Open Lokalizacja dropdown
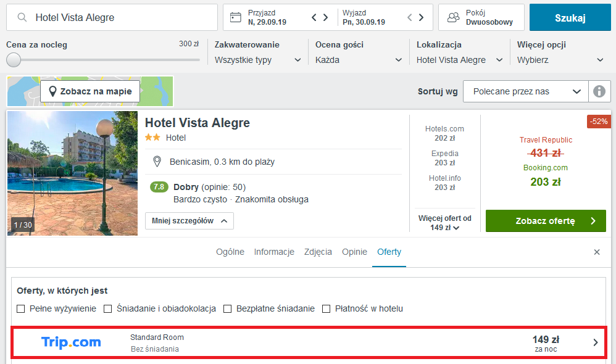The width and height of the screenshot is (616, 364). click(459, 60)
